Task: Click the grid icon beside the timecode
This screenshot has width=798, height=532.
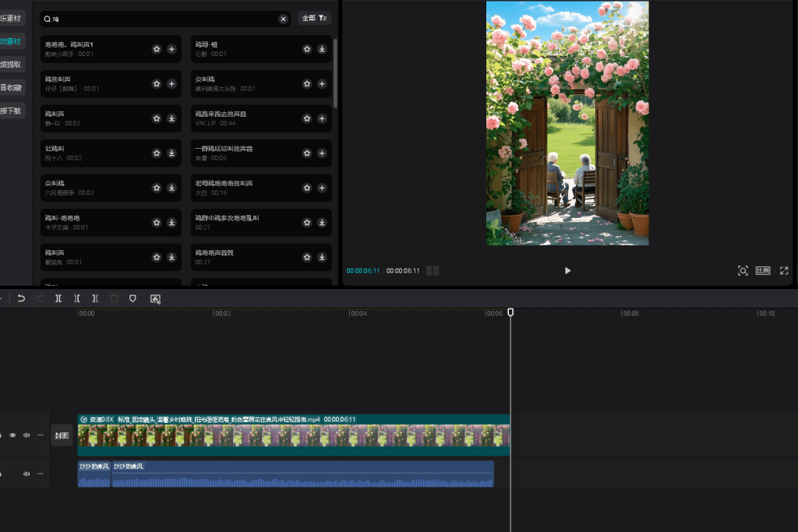Action: click(x=432, y=270)
